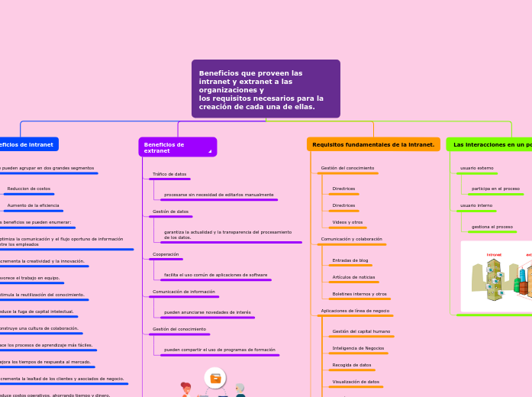The width and height of the screenshot is (532, 397).
Task: Click 'Entradas de blog' item
Action: [350, 260]
